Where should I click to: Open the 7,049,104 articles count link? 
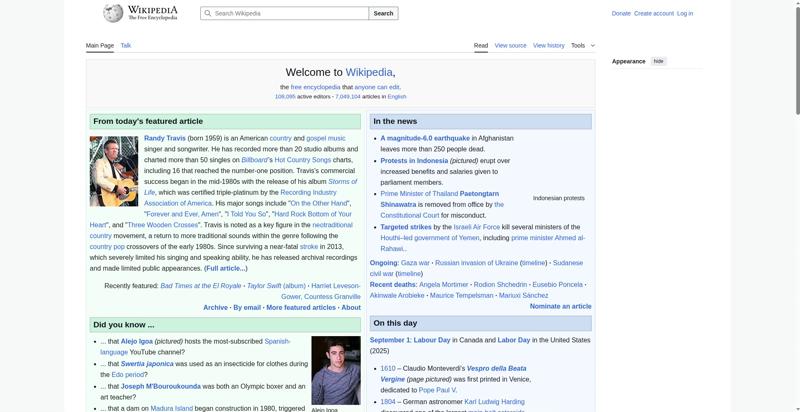pyautogui.click(x=347, y=96)
